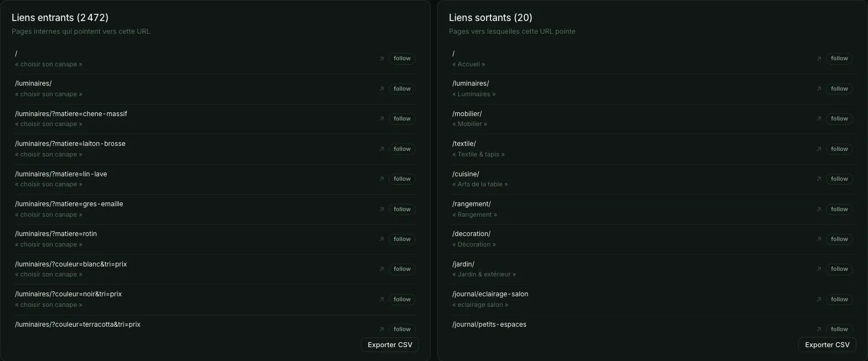This screenshot has width=868, height=361.
Task: Export inbound links with Exporter CSV
Action: point(390,344)
